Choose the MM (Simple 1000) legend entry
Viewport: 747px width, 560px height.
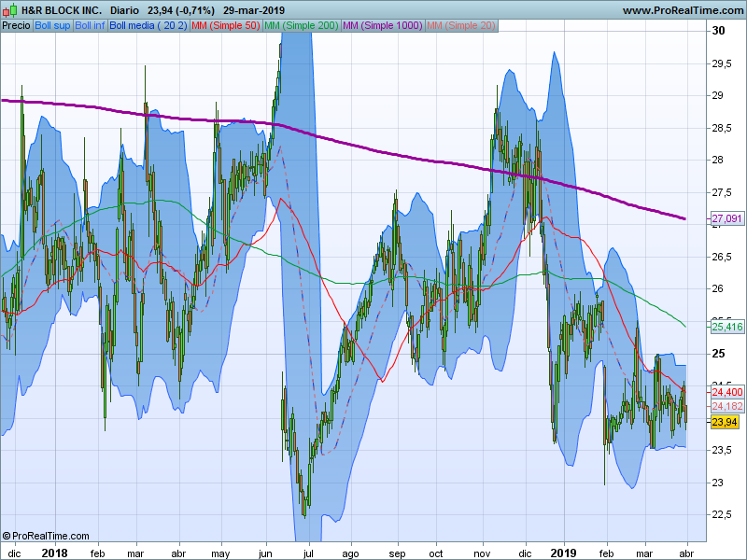point(383,26)
